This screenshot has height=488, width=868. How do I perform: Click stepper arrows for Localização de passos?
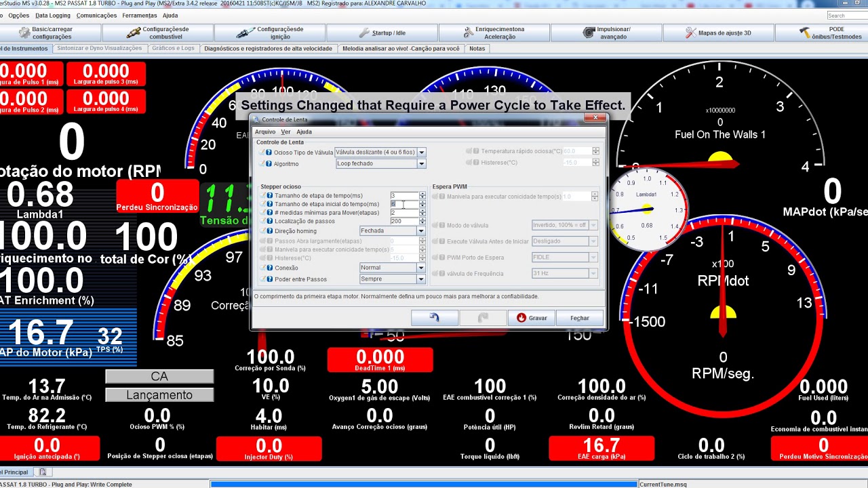pyautogui.click(x=422, y=221)
